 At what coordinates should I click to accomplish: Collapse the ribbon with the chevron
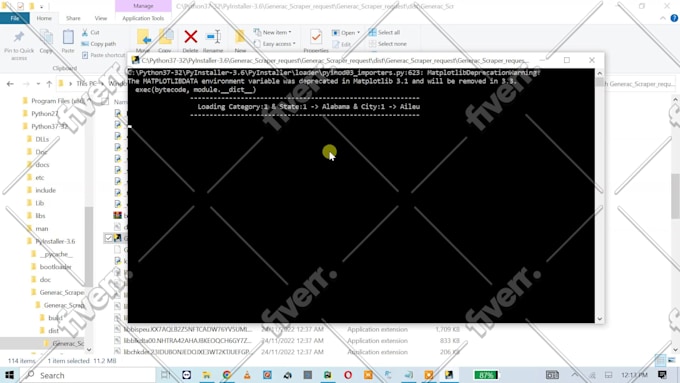663,18
